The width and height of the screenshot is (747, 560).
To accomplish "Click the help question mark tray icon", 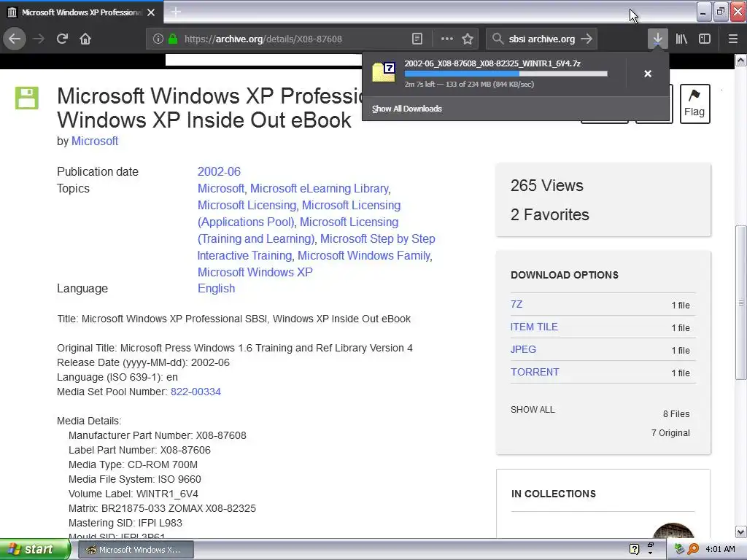I will coord(634,549).
